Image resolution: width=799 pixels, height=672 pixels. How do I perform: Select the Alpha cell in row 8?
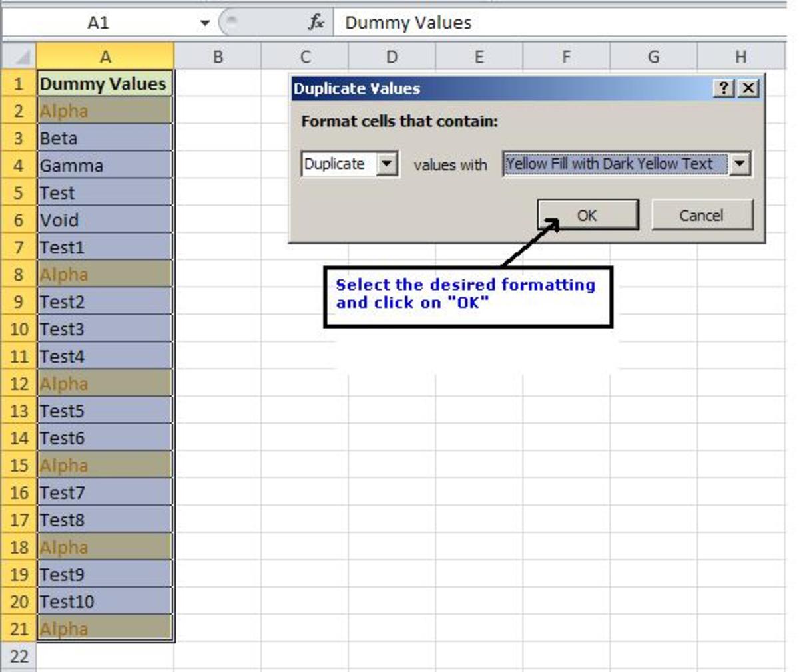point(103,275)
